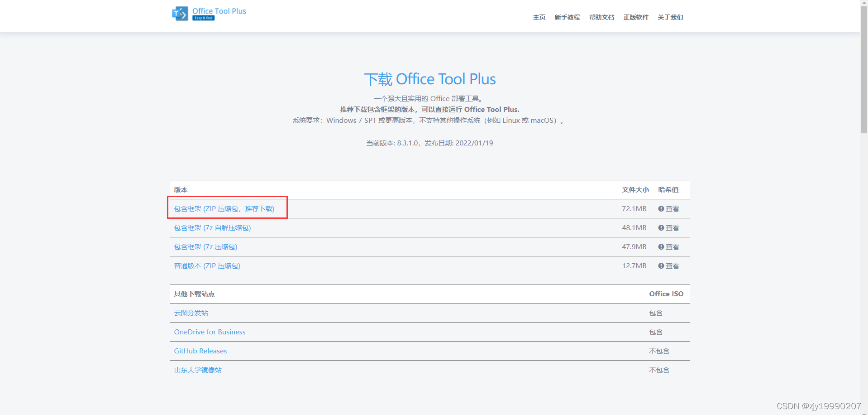Click the 其他下载站点 table header
The height and width of the screenshot is (415, 868).
coord(195,294)
